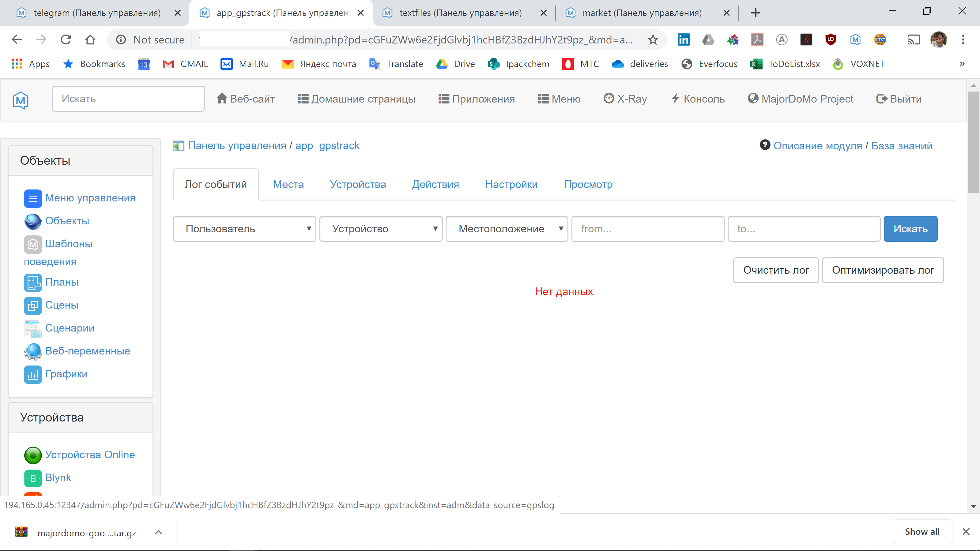Click the Оптимизировать лог button
The image size is (980, 551).
point(883,270)
